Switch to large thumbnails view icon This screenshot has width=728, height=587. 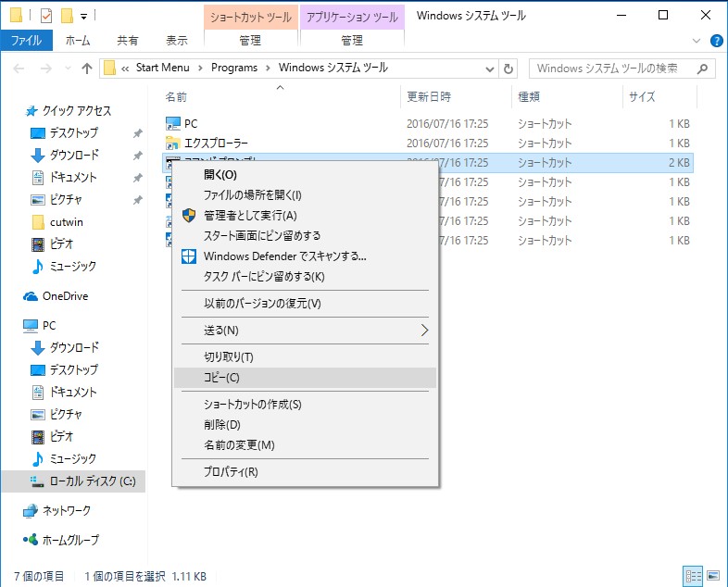tap(713, 576)
